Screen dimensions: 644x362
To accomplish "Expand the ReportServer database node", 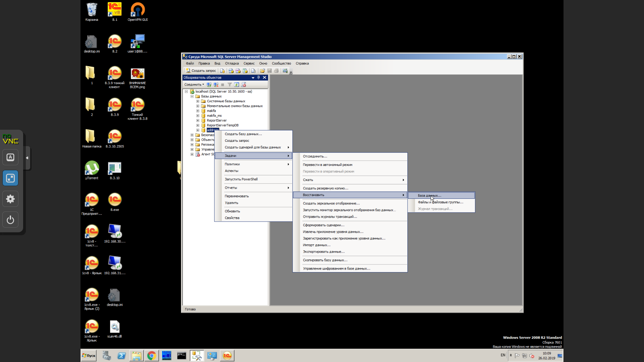I will click(x=198, y=121).
